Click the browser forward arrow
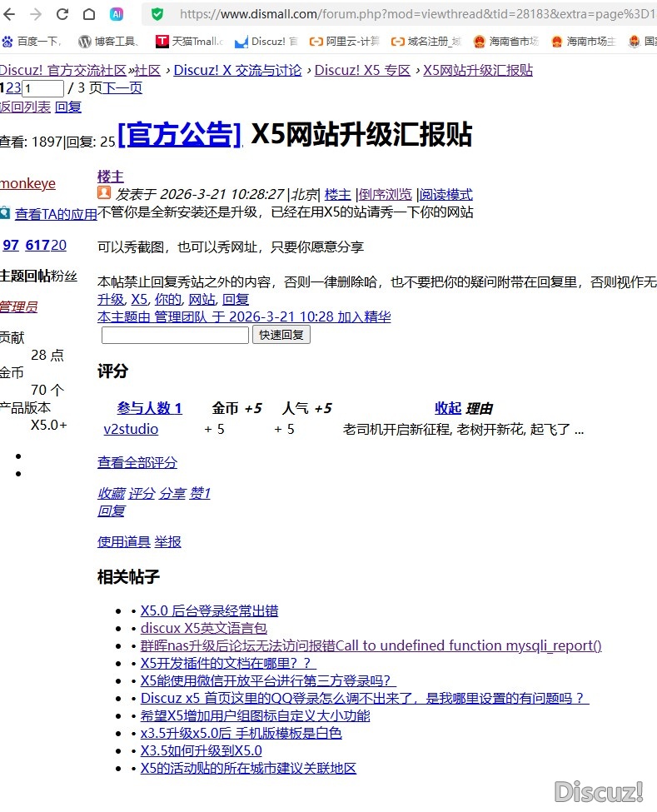Image resolution: width=657 pixels, height=812 pixels. (x=36, y=14)
